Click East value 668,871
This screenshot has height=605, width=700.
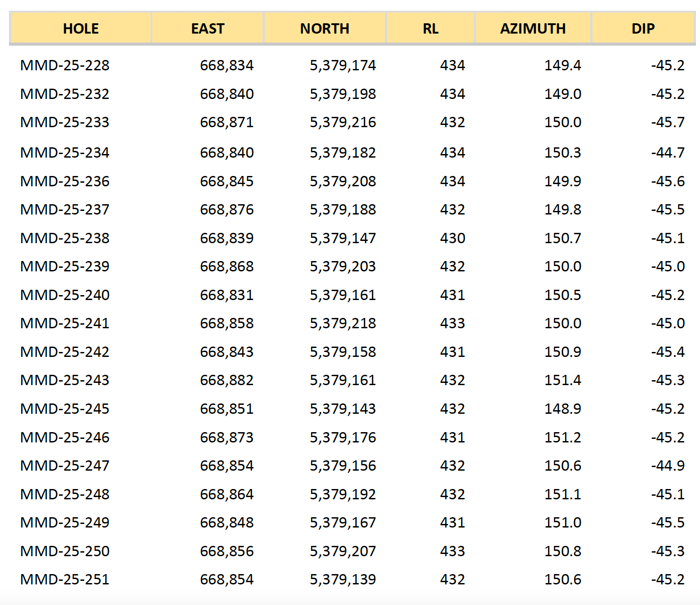pyautogui.click(x=227, y=122)
